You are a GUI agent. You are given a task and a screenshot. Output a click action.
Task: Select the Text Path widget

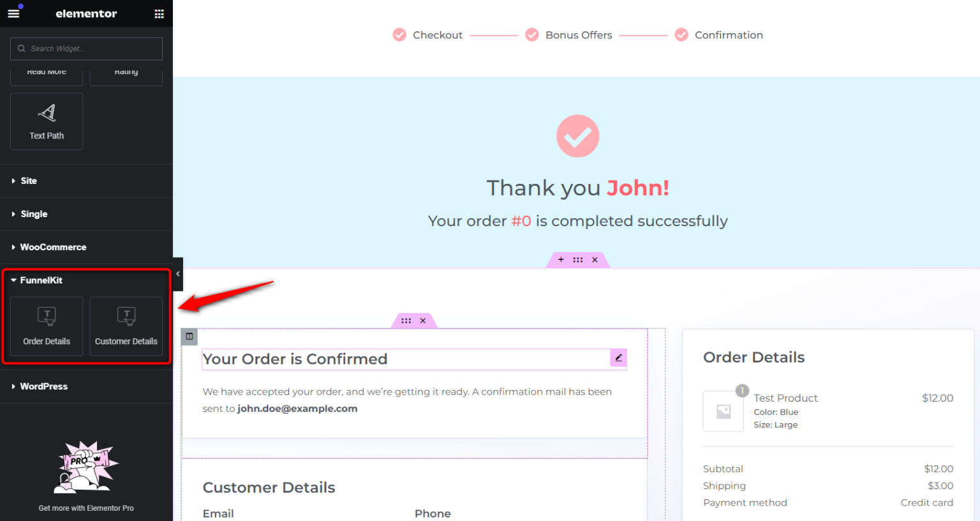click(46, 121)
